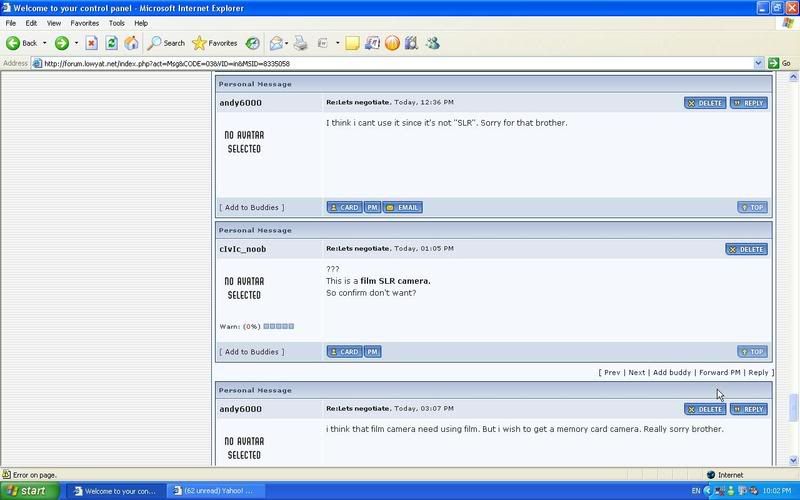Open the Tools menu
This screenshot has height=500, width=800.
116,22
